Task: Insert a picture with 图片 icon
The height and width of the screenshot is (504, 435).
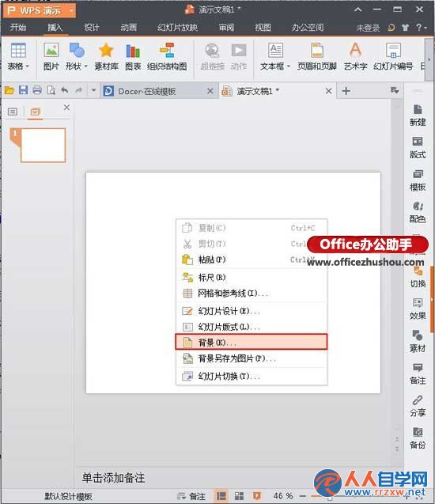Action: pos(51,57)
